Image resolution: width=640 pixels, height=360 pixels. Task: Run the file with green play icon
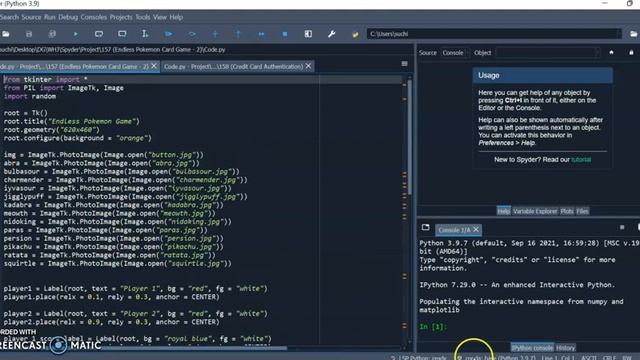click(x=76, y=34)
